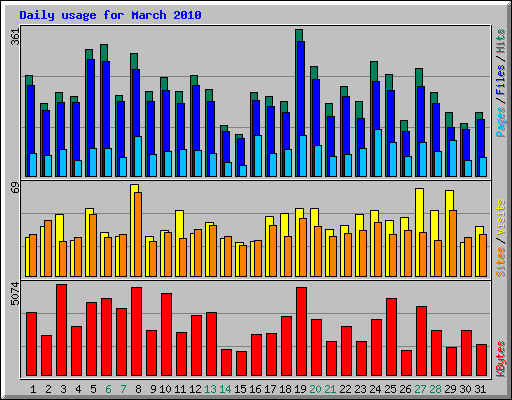Click the orange Sites bar for day 8
The height and width of the screenshot is (400, 512).
138,234
